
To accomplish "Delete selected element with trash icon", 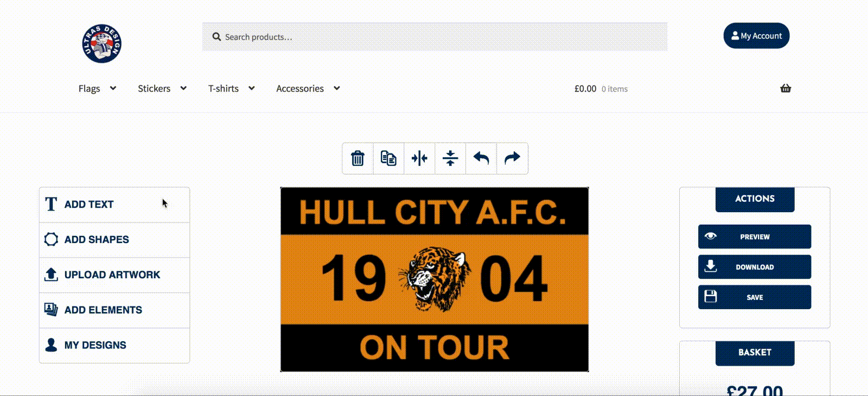I will [358, 158].
